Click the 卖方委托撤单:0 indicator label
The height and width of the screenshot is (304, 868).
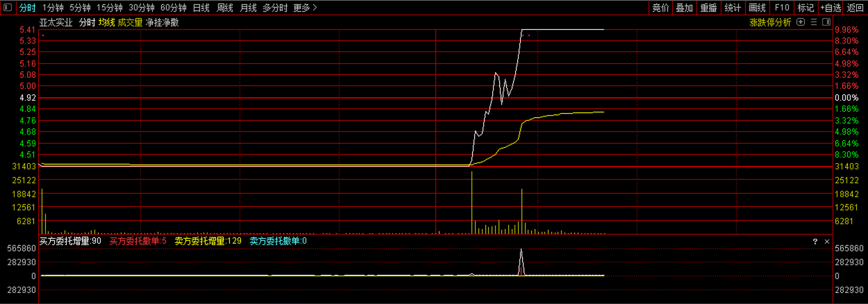(278, 241)
